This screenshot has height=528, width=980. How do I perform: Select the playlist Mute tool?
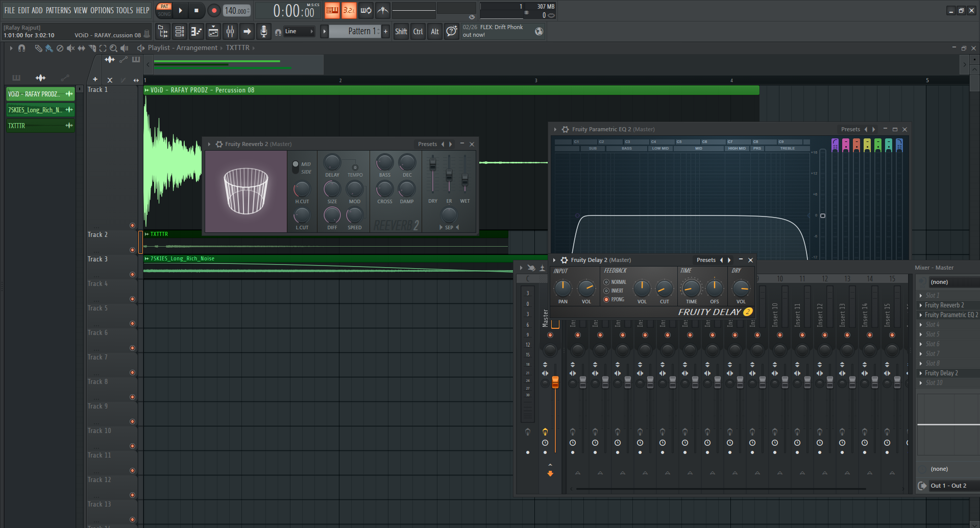pyautogui.click(x=70, y=48)
